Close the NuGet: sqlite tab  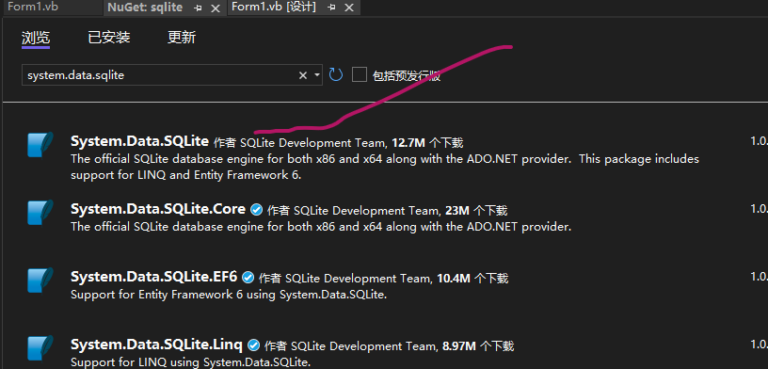click(215, 8)
